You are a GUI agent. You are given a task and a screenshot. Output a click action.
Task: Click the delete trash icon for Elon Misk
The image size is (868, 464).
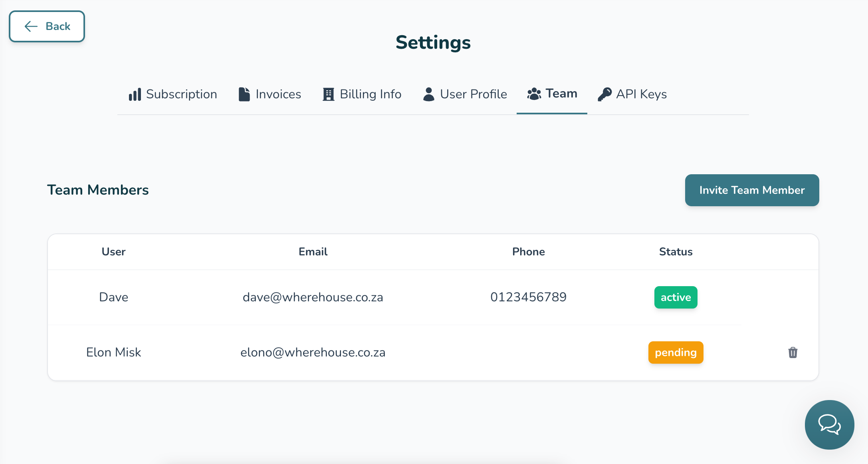click(x=793, y=352)
